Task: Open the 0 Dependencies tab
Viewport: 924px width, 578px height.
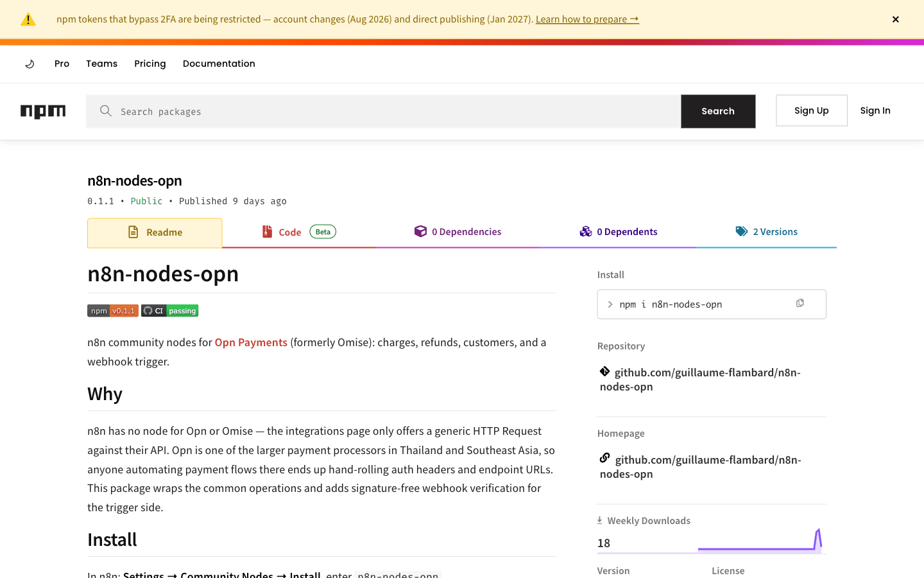Action: point(458,232)
